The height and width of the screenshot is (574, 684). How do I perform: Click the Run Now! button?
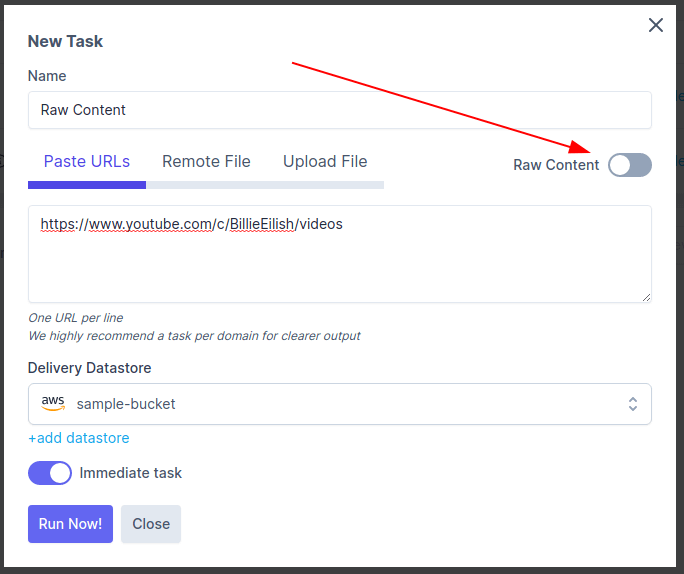70,524
